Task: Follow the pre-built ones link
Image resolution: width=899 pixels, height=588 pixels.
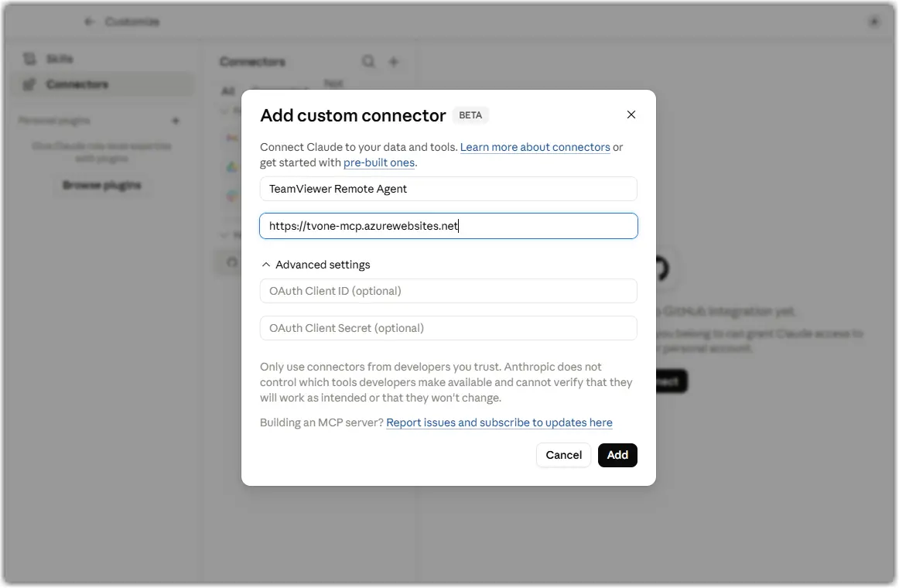Action: tap(379, 162)
